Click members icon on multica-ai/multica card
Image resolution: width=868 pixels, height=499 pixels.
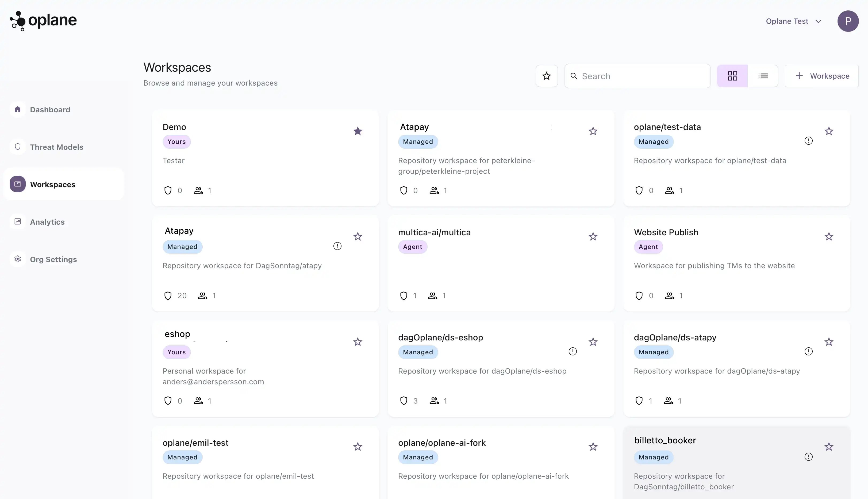432,296
